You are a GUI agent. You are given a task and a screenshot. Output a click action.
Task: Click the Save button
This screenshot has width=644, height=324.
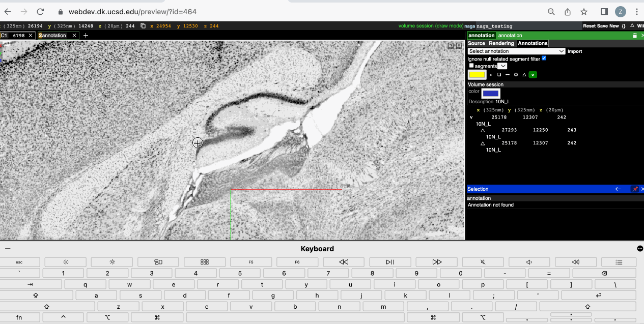click(602, 26)
